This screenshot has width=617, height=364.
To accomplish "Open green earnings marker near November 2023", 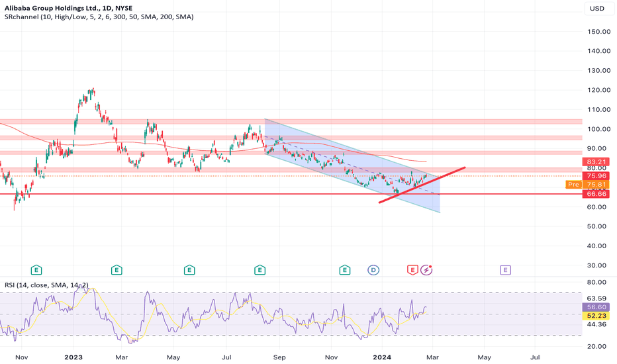I will (x=345, y=270).
